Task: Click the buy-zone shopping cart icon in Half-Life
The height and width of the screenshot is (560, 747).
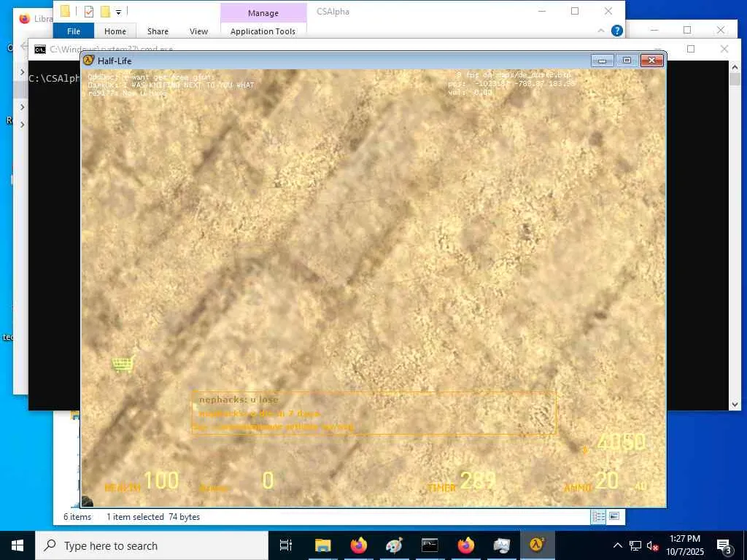Action: (123, 365)
